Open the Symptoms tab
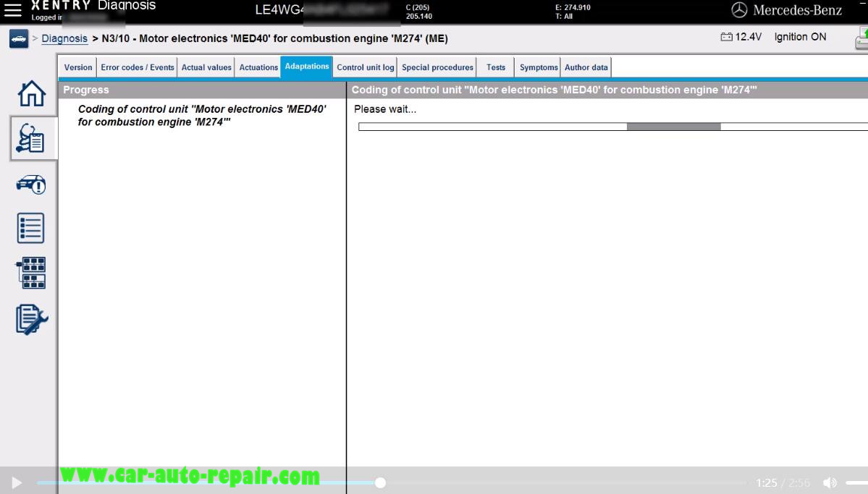 click(x=538, y=67)
